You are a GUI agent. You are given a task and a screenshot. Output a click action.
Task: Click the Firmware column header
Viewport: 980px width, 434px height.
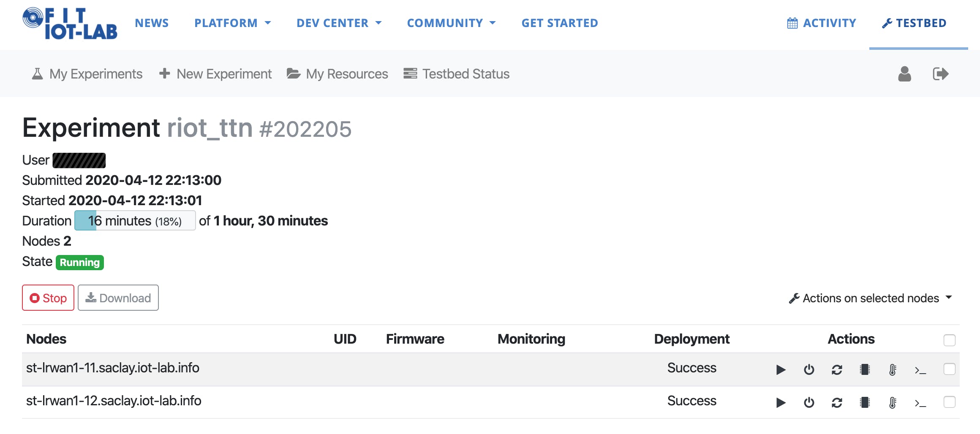point(415,339)
